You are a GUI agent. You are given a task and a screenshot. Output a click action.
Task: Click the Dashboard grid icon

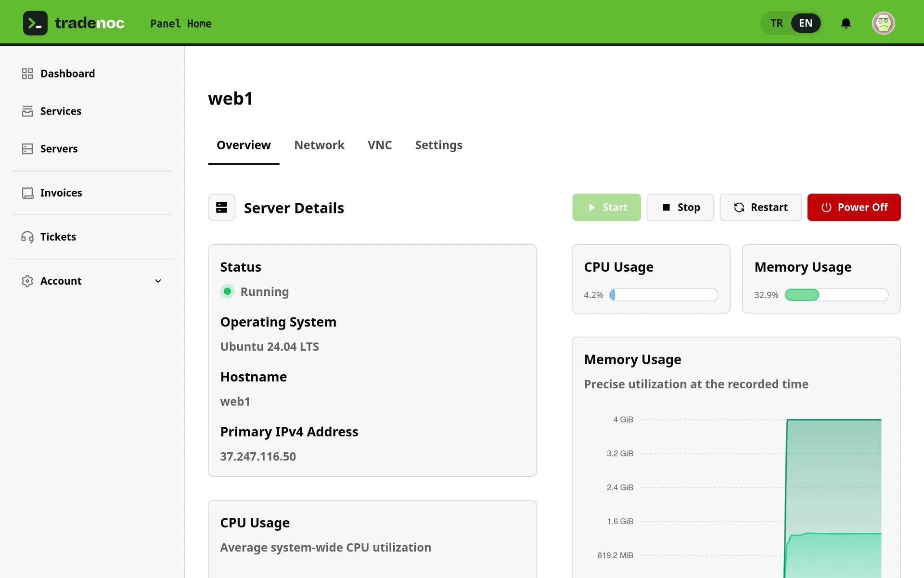click(x=27, y=74)
